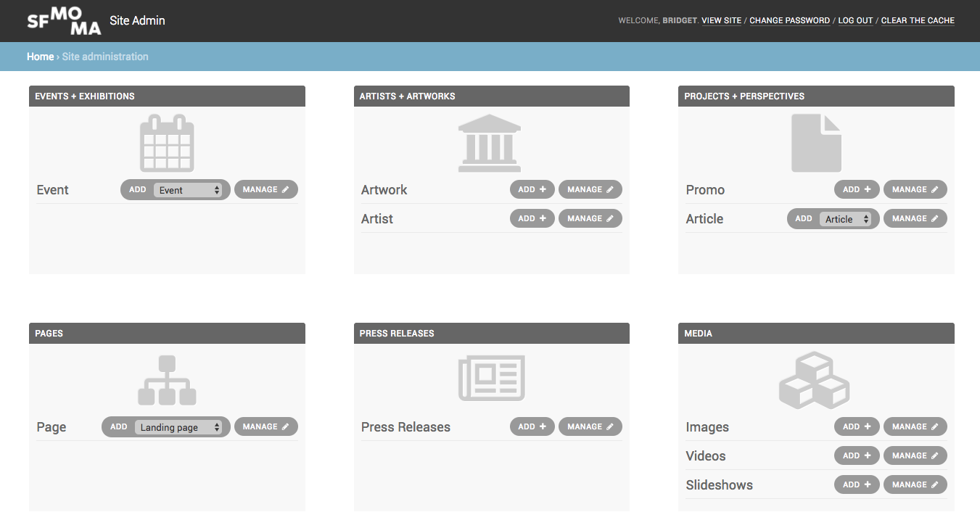
Task: Click the View Site link
Action: (x=722, y=21)
